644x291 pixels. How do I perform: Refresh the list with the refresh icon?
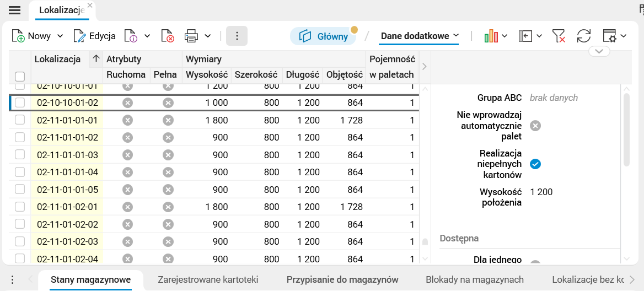click(583, 36)
